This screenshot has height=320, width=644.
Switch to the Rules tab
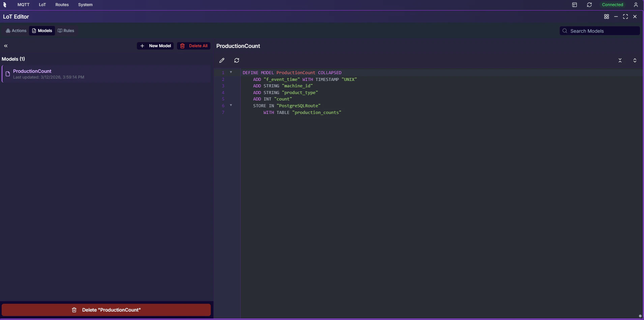point(66,30)
